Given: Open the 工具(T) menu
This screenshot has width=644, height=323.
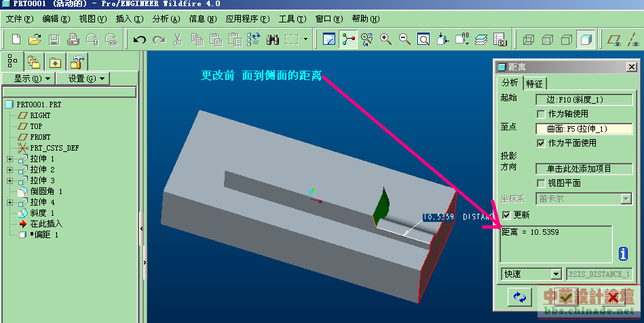Looking at the screenshot, I should point(292,19).
